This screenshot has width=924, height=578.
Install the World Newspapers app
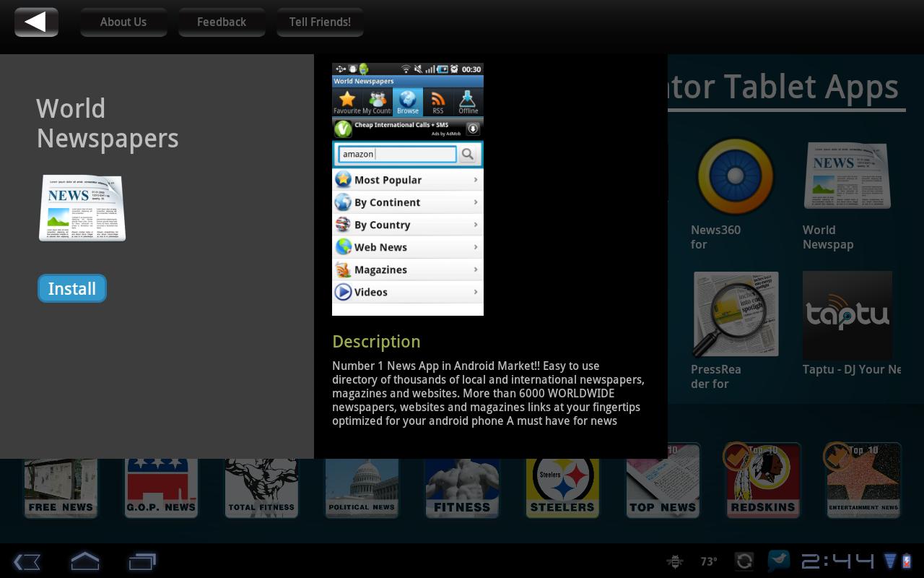72,288
